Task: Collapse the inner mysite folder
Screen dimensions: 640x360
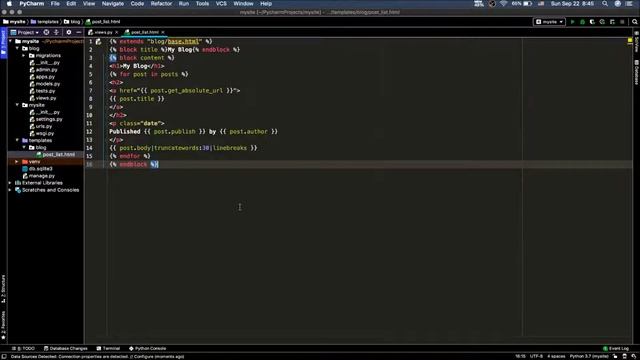Action: click(18, 105)
